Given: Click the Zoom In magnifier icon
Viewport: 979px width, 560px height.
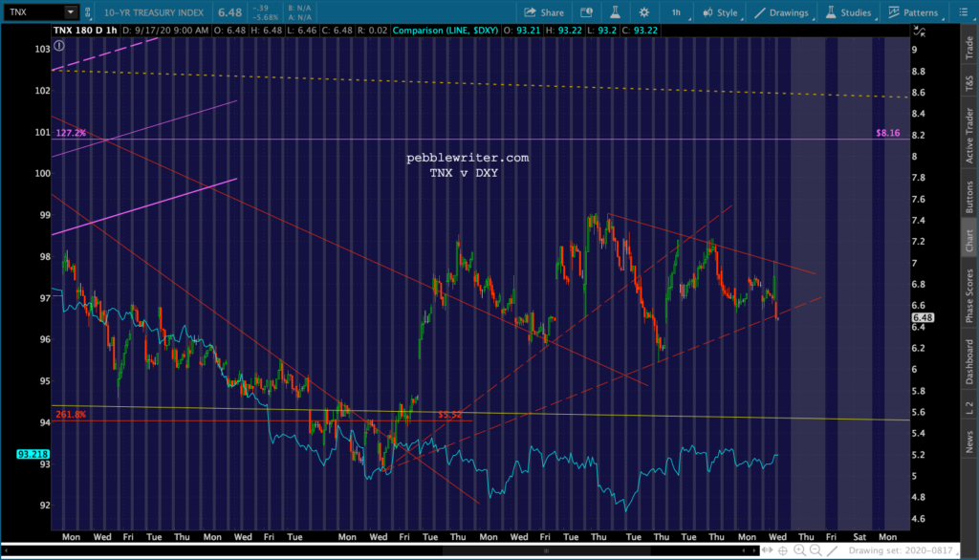Looking at the screenshot, I should (799, 550).
